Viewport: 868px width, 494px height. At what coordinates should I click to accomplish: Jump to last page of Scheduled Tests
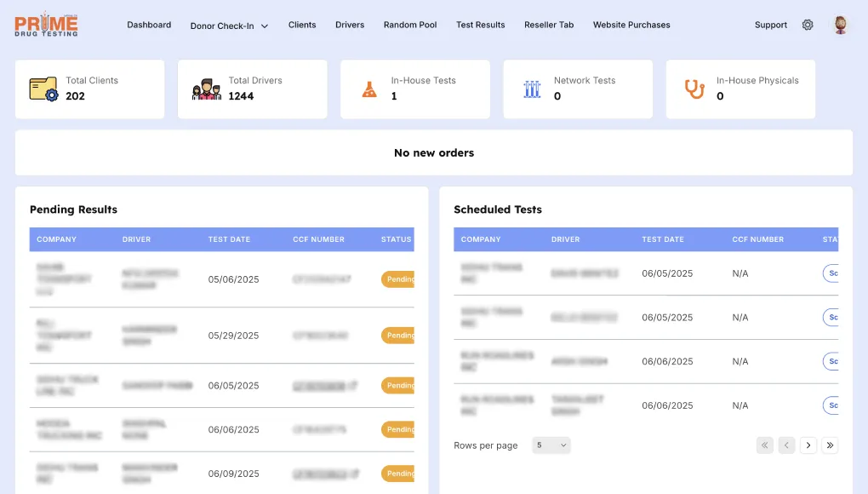(x=830, y=445)
